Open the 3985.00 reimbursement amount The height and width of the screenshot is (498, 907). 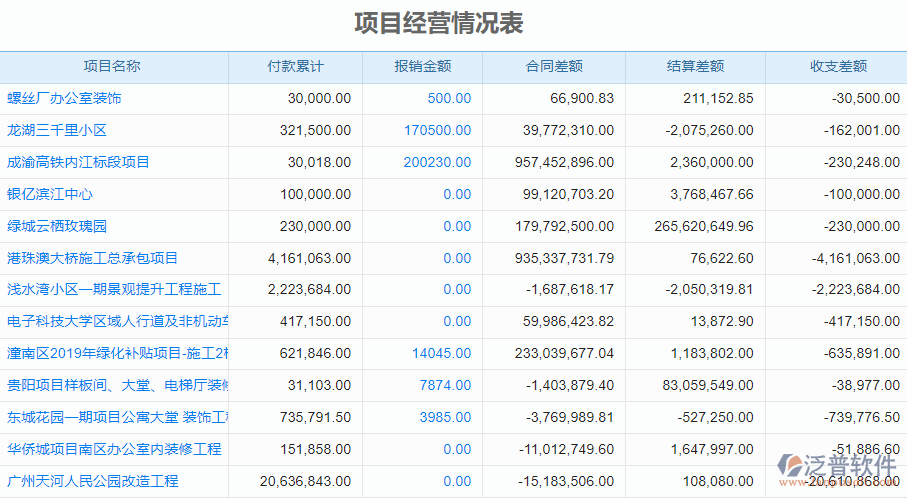pos(445,417)
